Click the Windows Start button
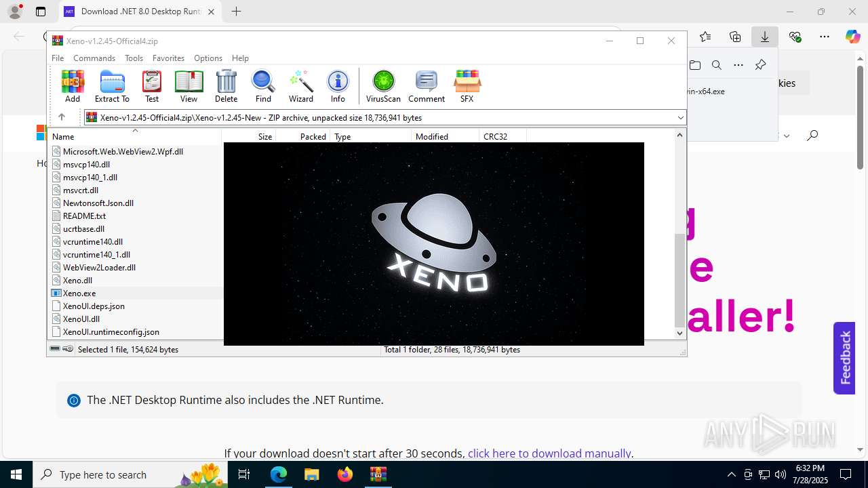Viewport: 868px width, 488px height. pos(16,474)
